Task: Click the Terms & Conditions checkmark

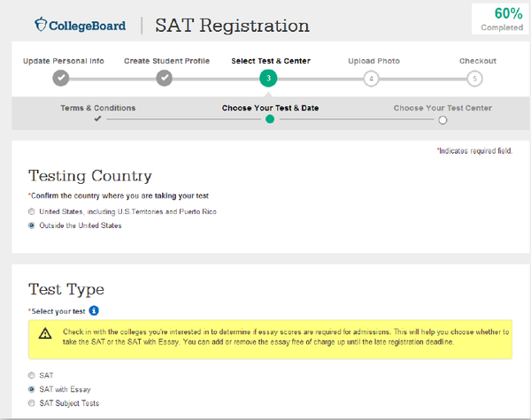Action: [x=97, y=118]
